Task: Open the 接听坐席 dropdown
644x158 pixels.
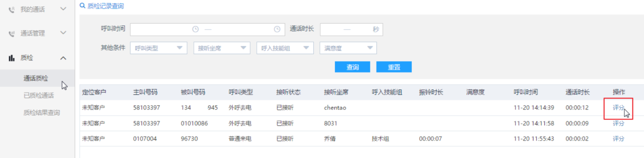Action: 222,48
